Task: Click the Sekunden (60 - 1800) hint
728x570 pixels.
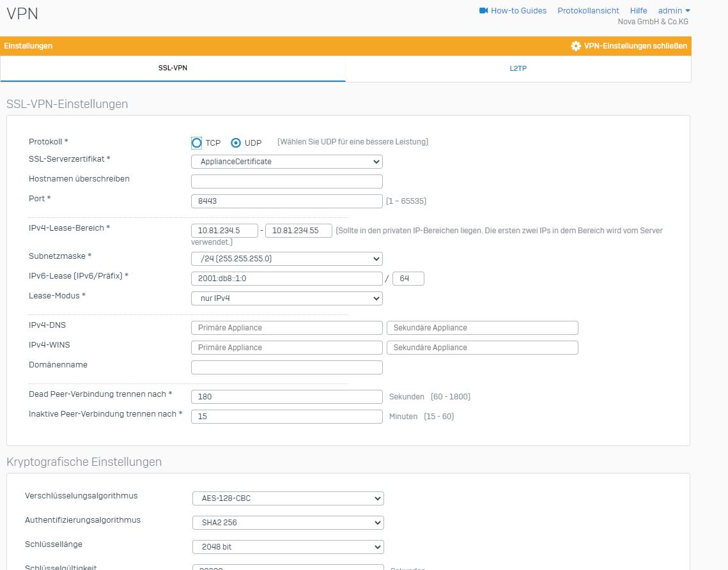Action: (x=430, y=396)
